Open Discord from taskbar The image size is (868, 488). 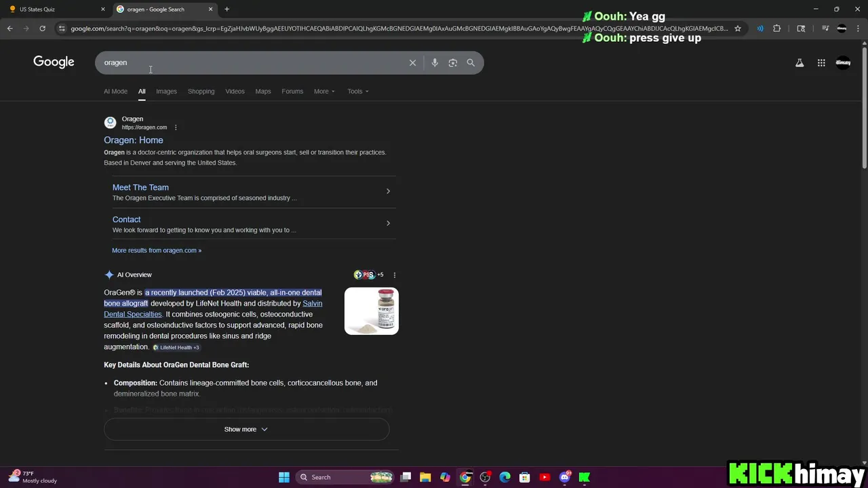pos(565,477)
